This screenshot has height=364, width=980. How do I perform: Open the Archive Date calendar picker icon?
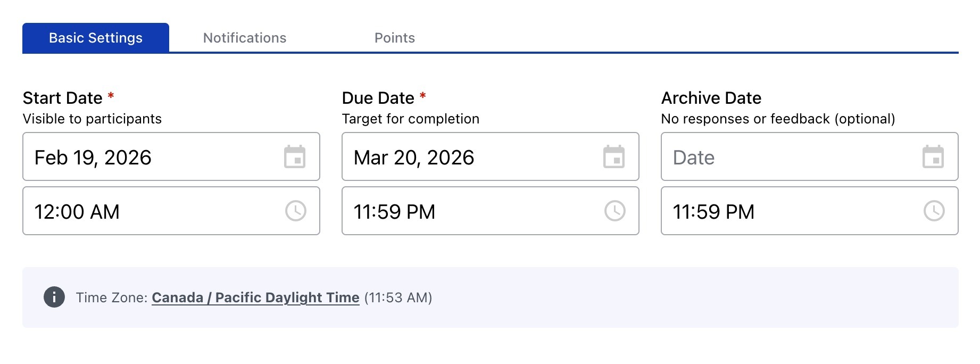[933, 157]
